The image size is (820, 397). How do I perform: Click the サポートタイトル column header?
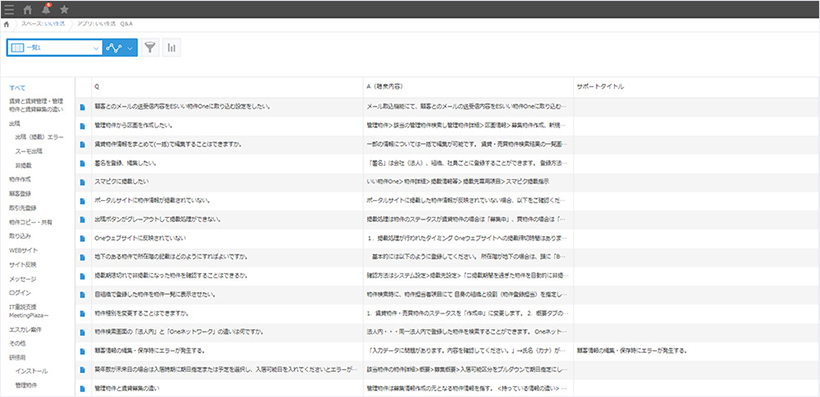pos(697,86)
